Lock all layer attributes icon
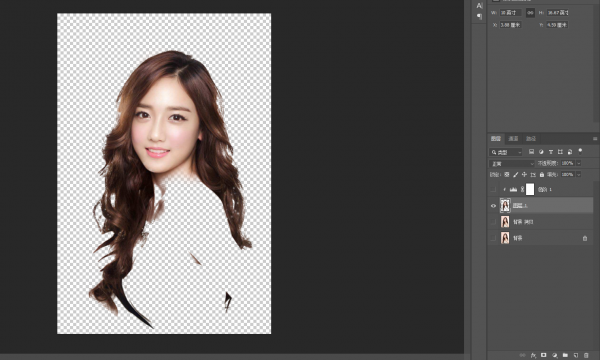Image resolution: width=600 pixels, height=360 pixels. click(x=542, y=174)
